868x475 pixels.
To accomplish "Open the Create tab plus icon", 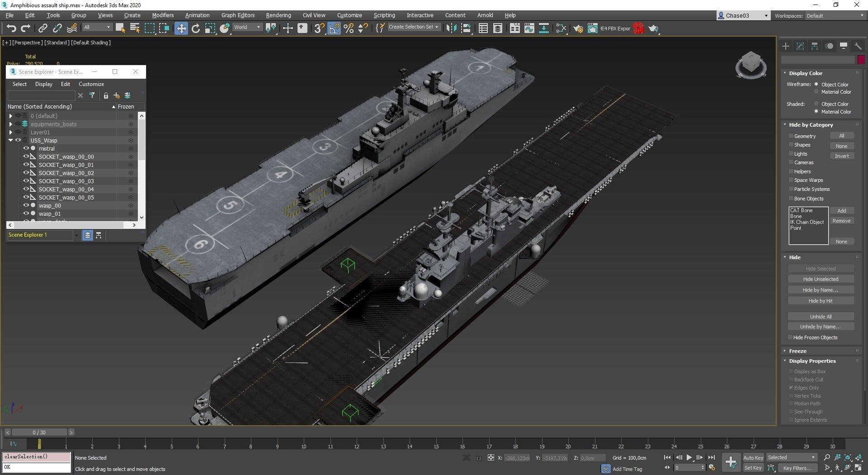I will 786,46.
